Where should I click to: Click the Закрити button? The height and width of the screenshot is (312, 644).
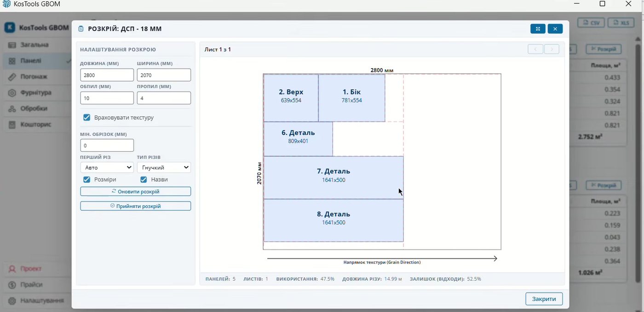click(x=544, y=299)
